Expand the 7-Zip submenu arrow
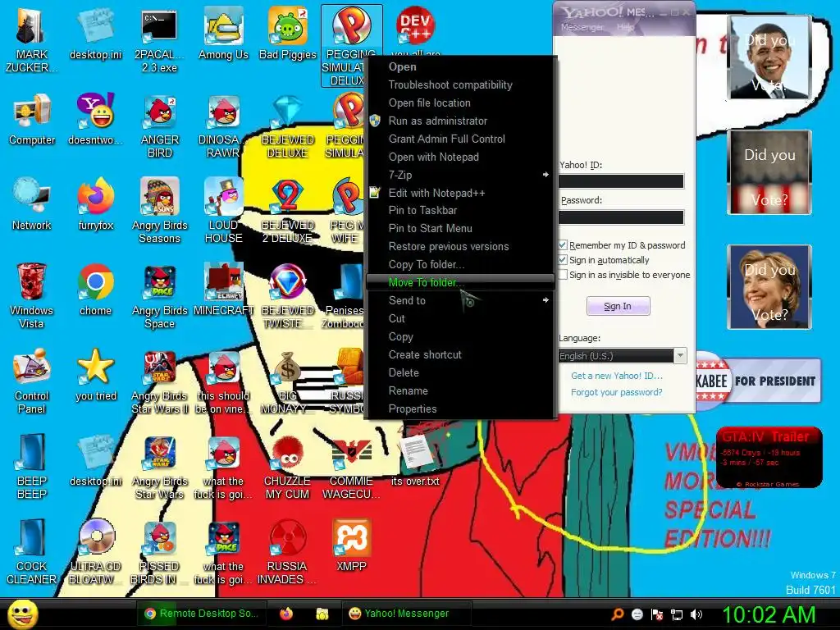840x630 pixels. point(546,175)
